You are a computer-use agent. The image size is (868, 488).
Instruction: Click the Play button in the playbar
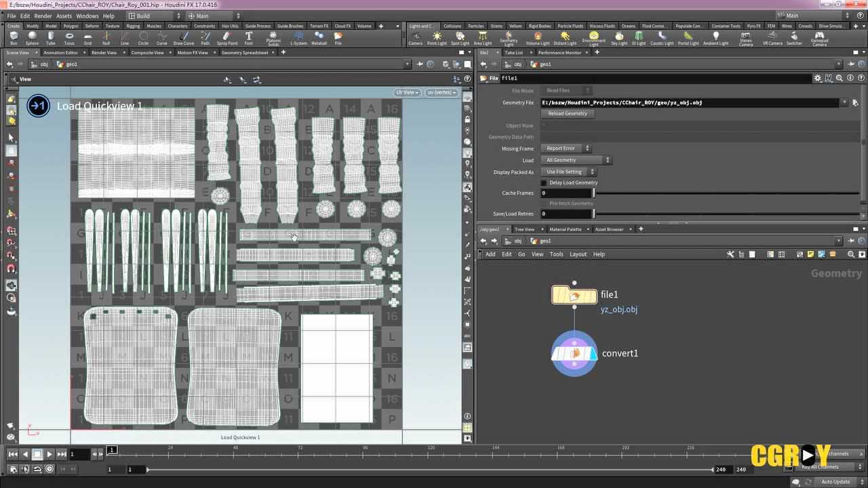[50, 454]
